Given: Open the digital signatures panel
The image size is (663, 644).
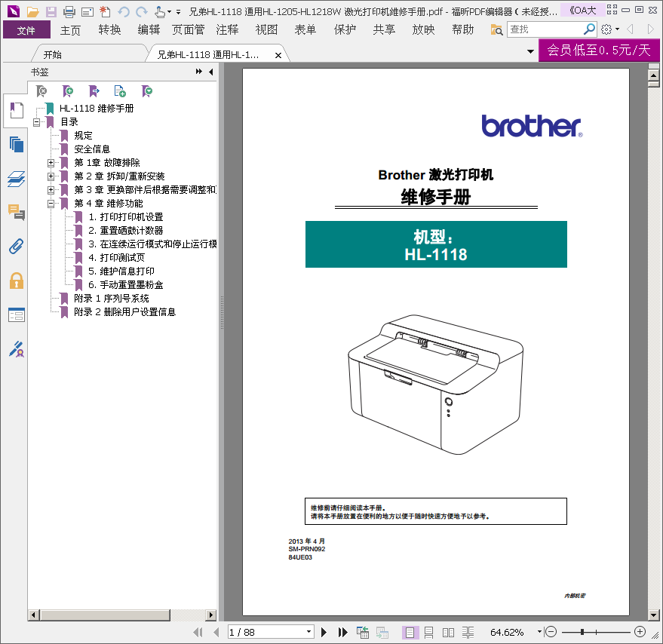Looking at the screenshot, I should [x=17, y=349].
